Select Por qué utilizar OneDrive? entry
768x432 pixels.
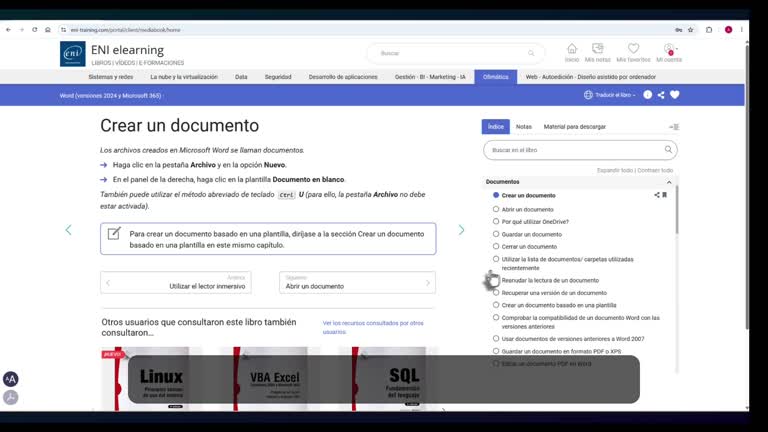pos(535,222)
